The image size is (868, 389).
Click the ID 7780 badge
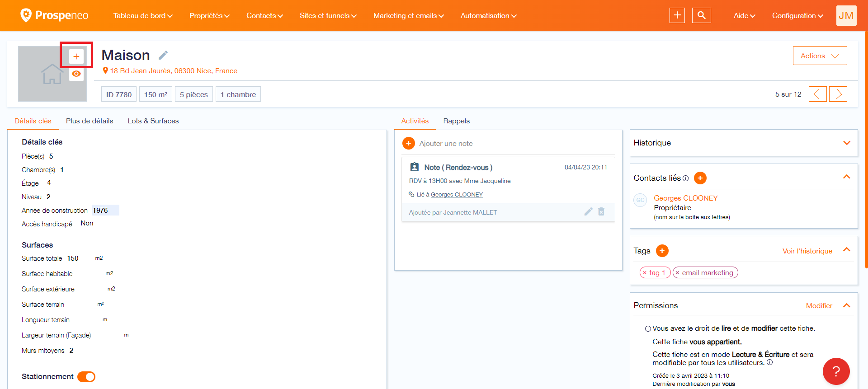tap(119, 94)
